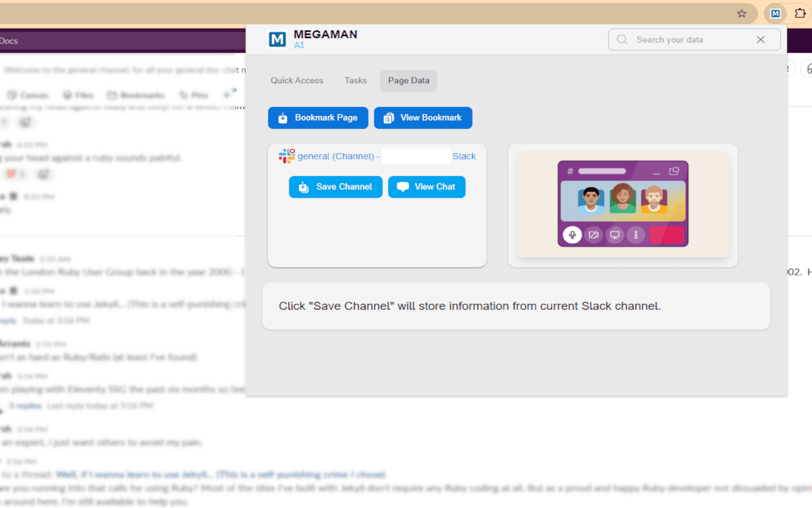Click the three-dot icon in huddle preview
This screenshot has height=508, width=812.
(x=636, y=235)
